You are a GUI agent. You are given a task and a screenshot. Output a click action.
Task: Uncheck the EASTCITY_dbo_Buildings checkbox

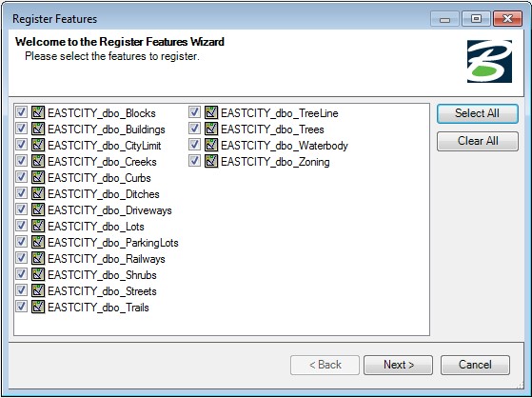(21, 128)
